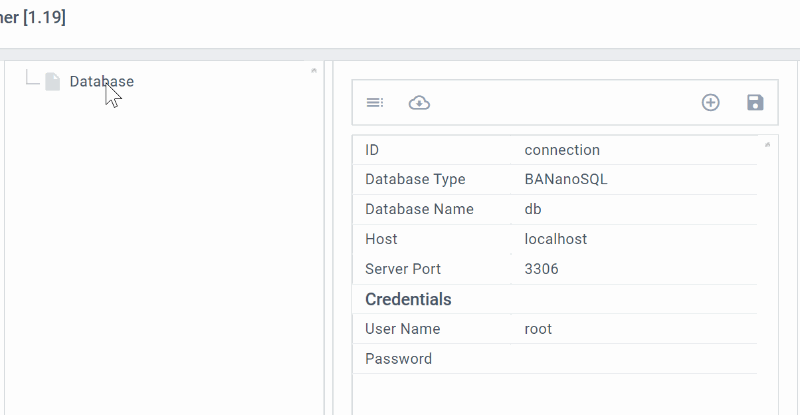Click the Server Port value 3306
This screenshot has width=800, height=415.
(543, 269)
